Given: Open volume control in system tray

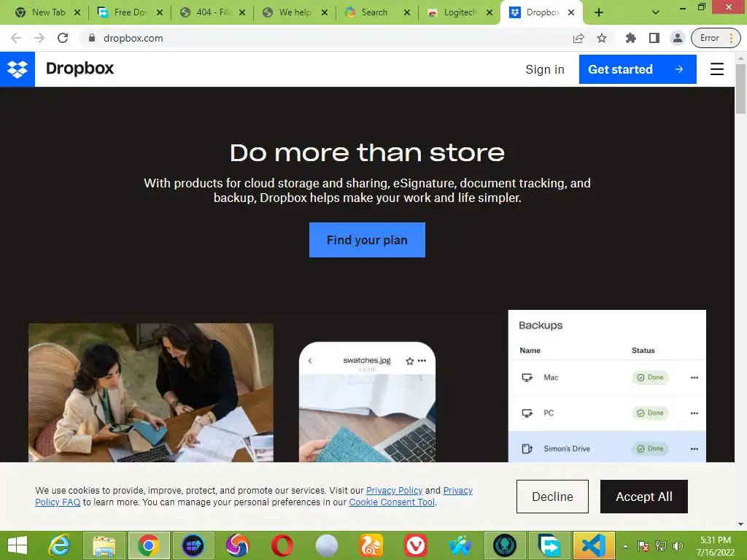Looking at the screenshot, I should tap(678, 546).
